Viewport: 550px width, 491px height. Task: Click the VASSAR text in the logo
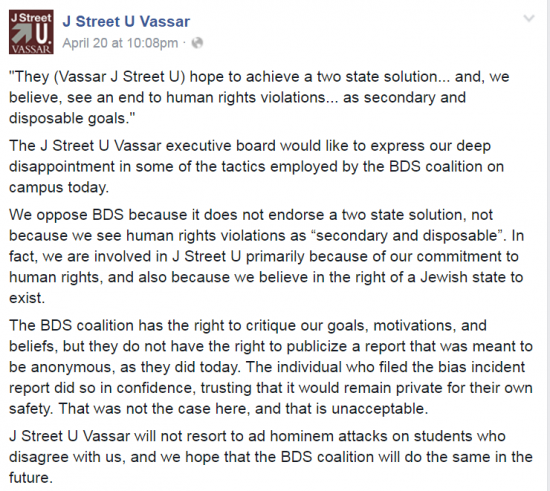31,49
